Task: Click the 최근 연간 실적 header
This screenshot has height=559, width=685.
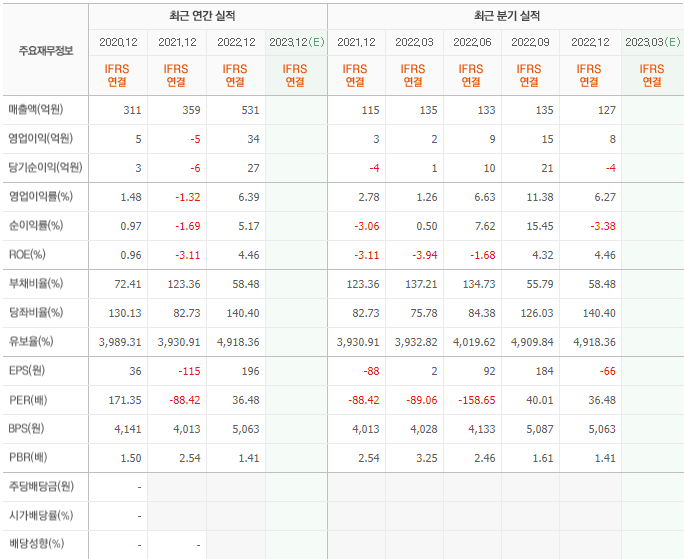Action: click(x=202, y=16)
